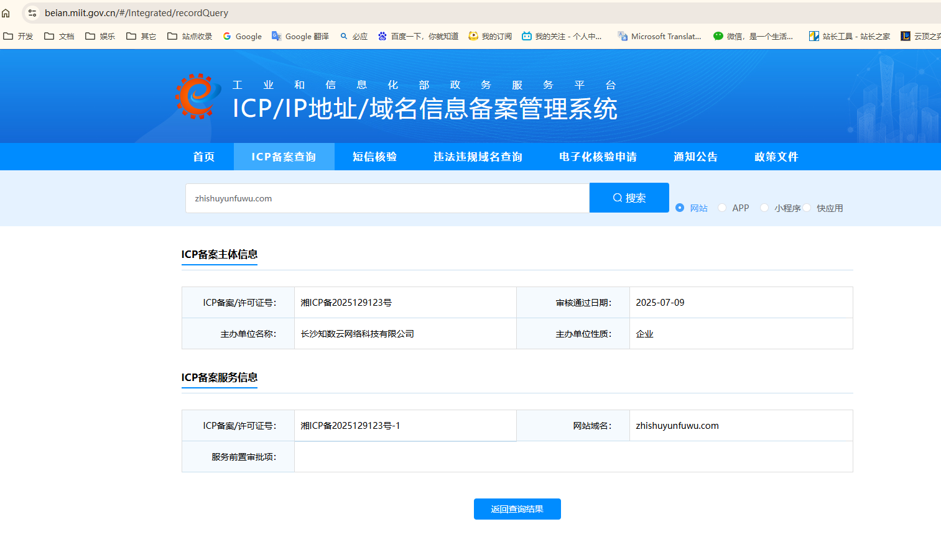This screenshot has width=941, height=560.
Task: Click the browser address bar URL
Action: click(x=136, y=13)
